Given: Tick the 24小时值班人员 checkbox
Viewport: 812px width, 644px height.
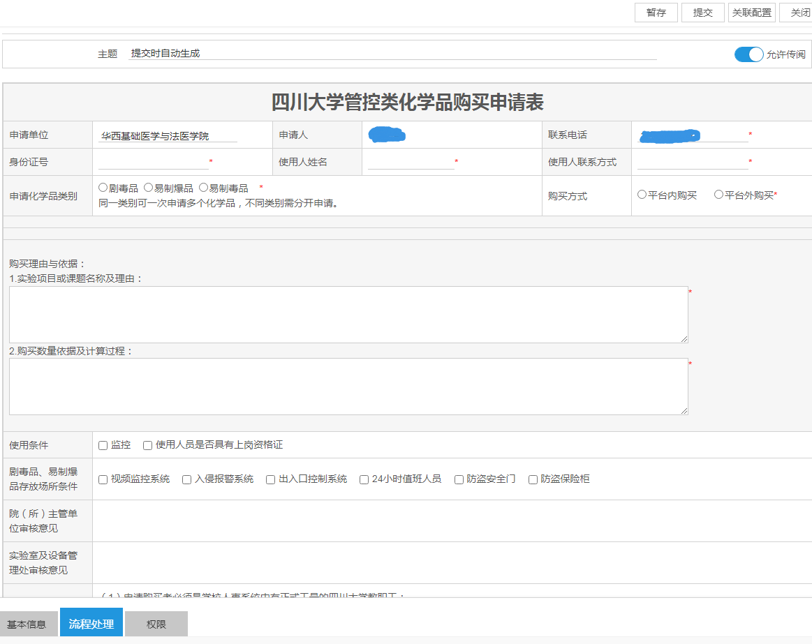Looking at the screenshot, I should 364,479.
